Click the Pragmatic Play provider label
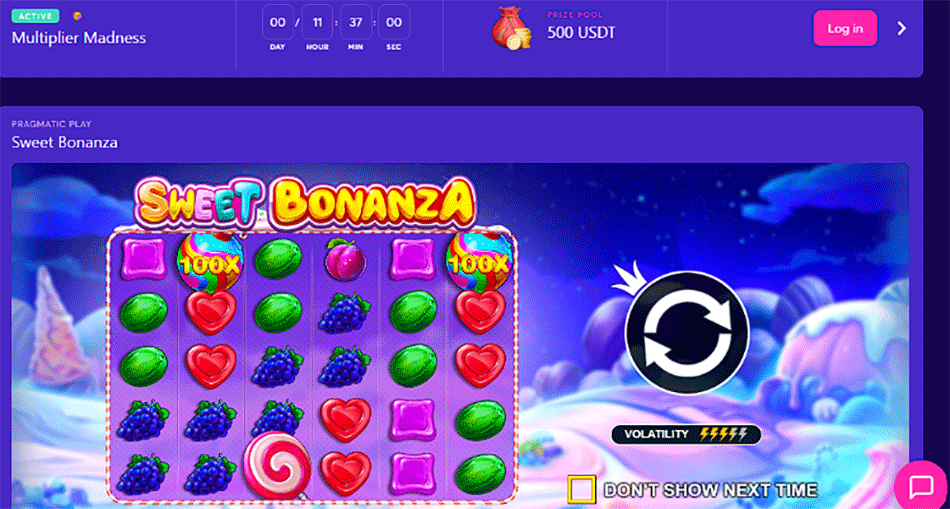The width and height of the screenshot is (950, 509). pyautogui.click(x=51, y=124)
